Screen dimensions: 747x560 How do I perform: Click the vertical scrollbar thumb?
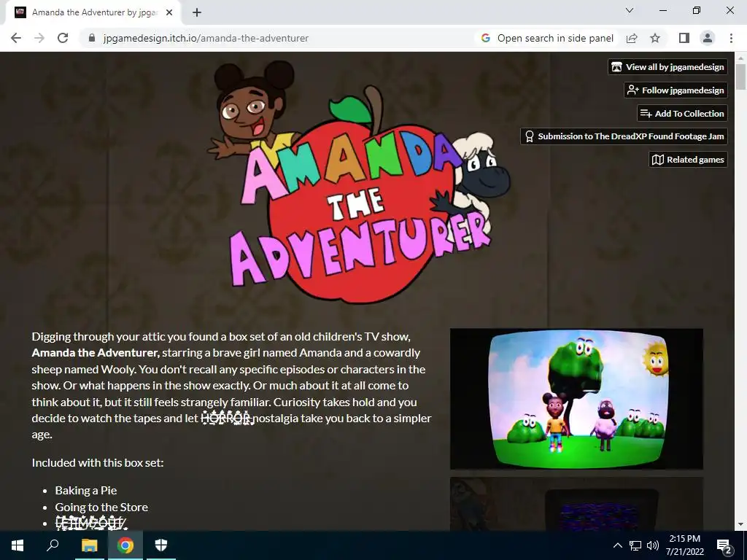click(741, 76)
